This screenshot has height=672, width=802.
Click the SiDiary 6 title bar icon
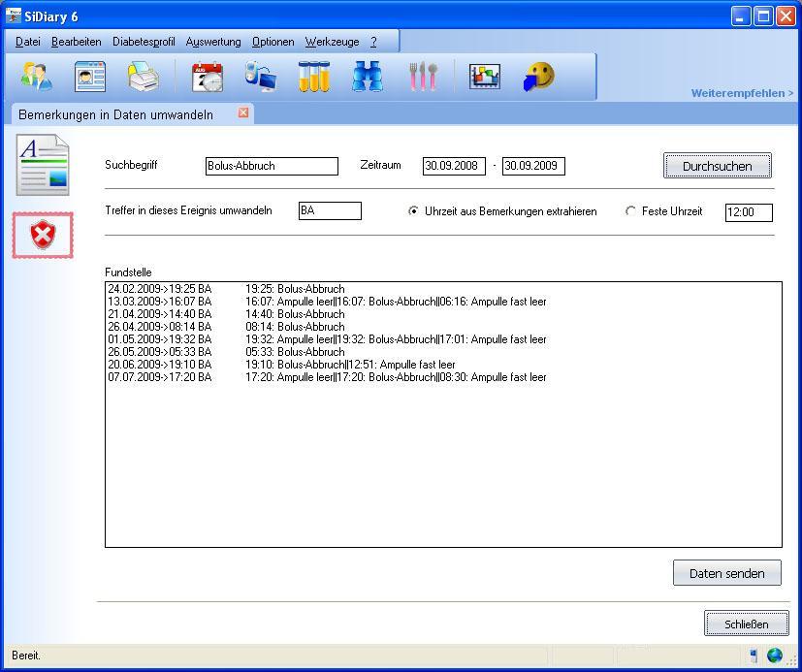point(14,16)
